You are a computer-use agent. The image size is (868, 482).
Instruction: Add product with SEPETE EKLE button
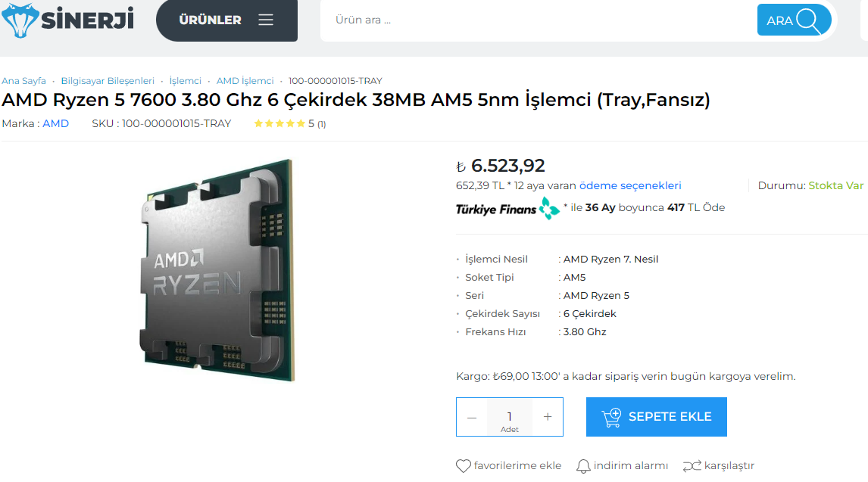[x=657, y=417]
